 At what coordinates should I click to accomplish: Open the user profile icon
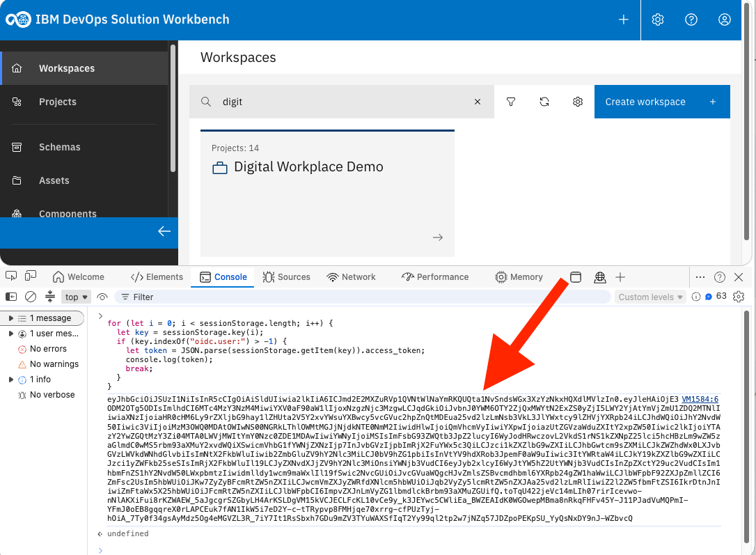(724, 19)
